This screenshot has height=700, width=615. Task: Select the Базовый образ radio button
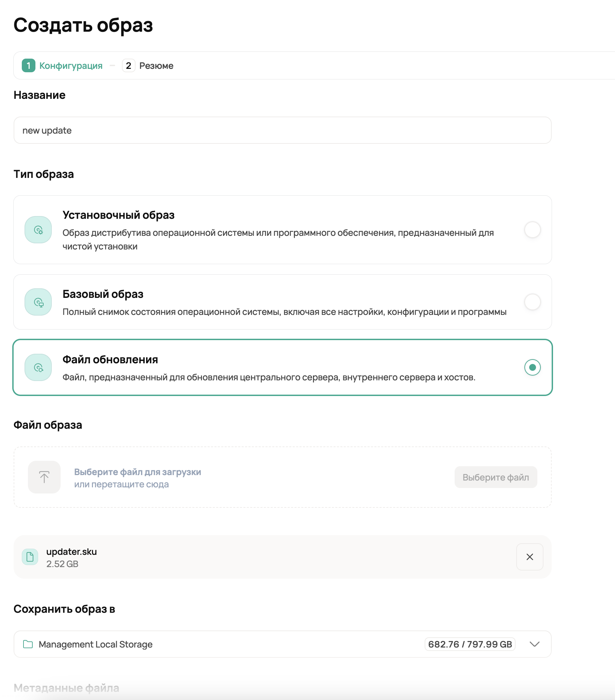[532, 302]
